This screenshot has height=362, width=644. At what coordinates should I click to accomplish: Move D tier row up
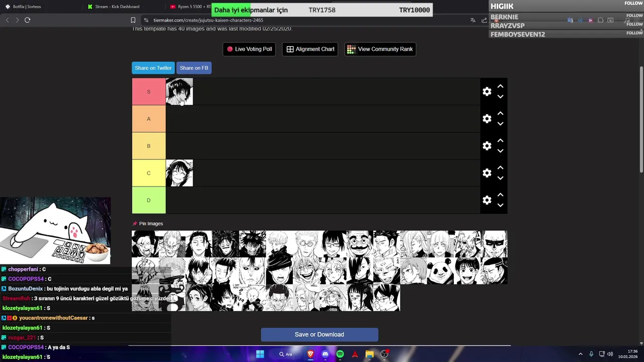500,195
